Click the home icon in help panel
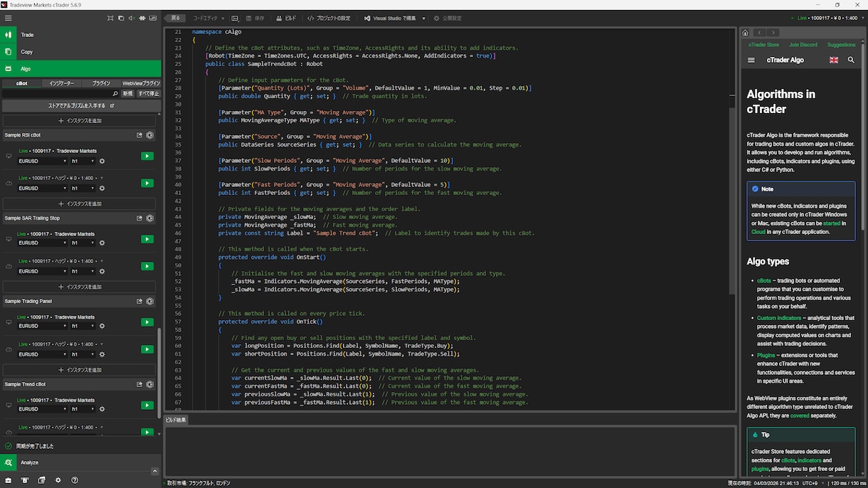The image size is (868, 488). [745, 33]
